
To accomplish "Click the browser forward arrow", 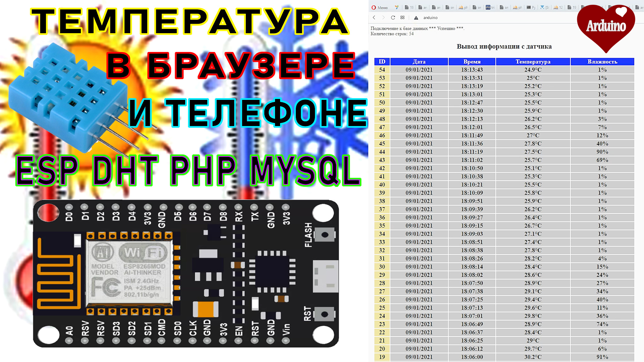I will pos(383,17).
